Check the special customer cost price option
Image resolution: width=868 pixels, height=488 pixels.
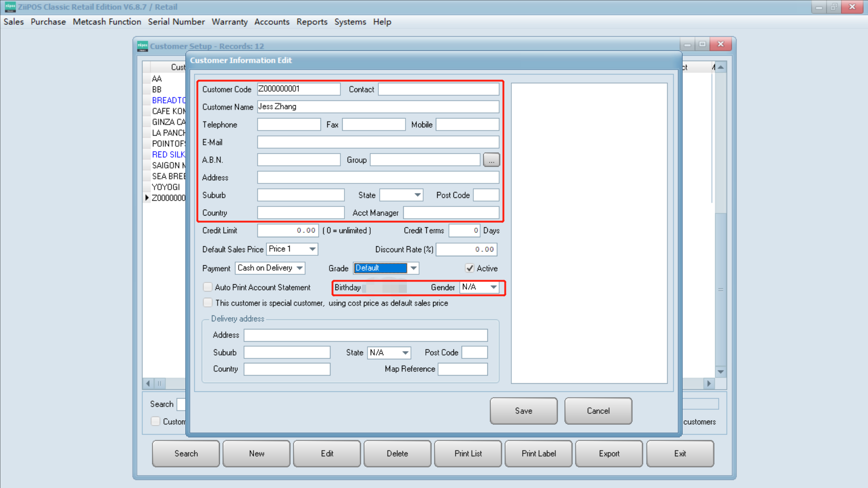pos(208,302)
